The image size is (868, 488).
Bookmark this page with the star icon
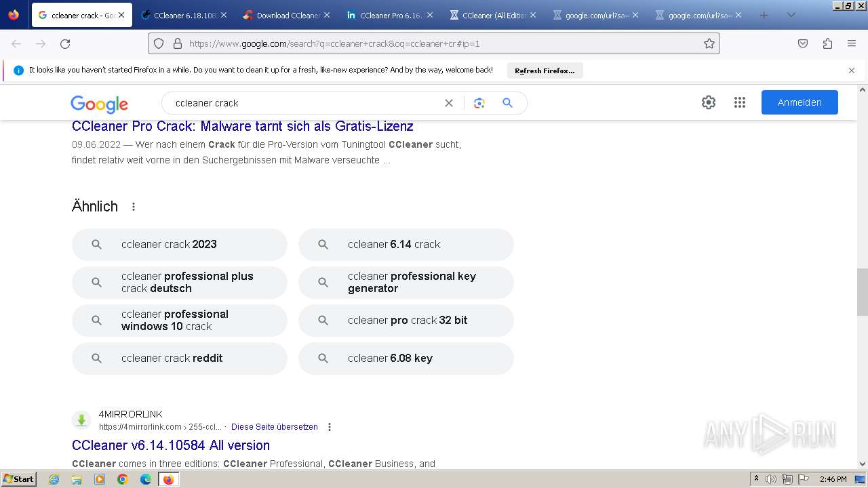pos(709,43)
